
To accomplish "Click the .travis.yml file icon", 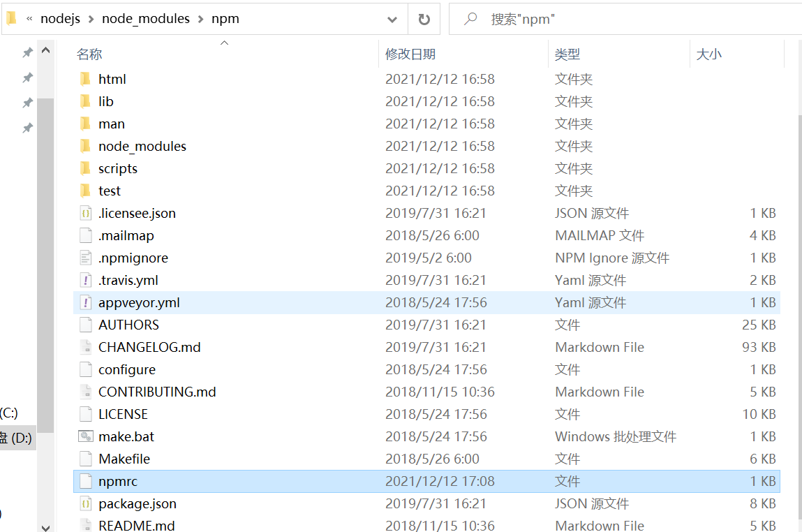I will (x=85, y=281).
